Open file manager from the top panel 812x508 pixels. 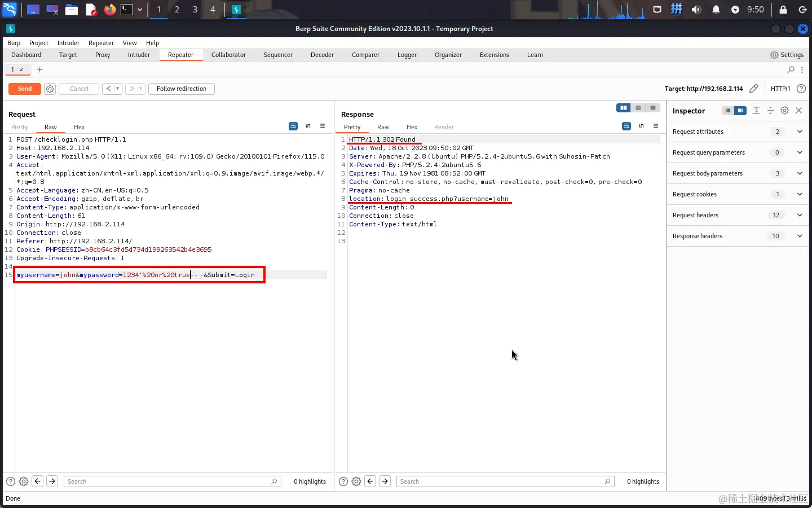tap(72, 10)
